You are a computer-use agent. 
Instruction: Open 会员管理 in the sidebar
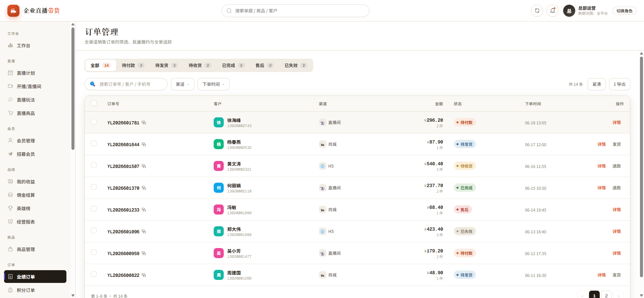[35, 141]
